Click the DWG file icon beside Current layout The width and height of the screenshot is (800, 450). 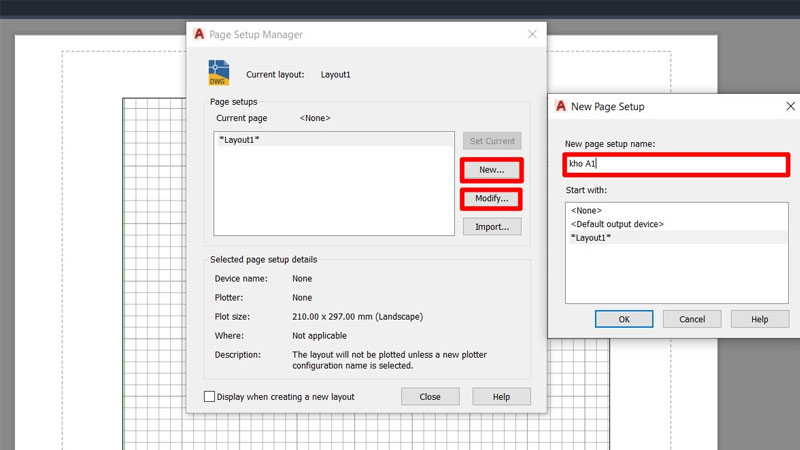coord(219,73)
